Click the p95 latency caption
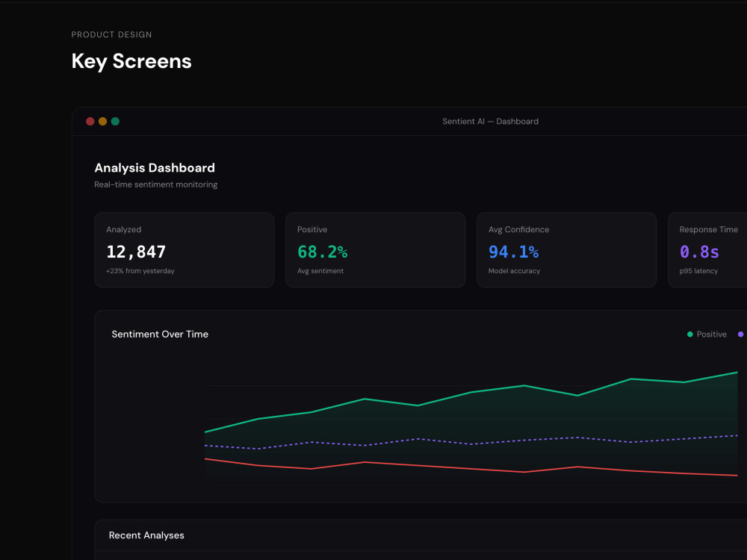Viewport: 747px width, 560px height. coord(698,271)
